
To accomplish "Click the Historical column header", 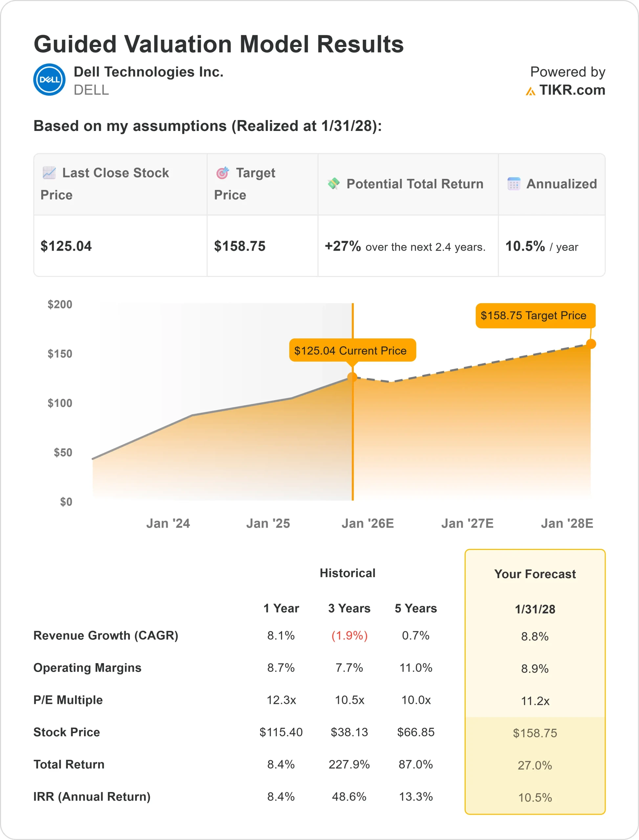I will (347, 573).
